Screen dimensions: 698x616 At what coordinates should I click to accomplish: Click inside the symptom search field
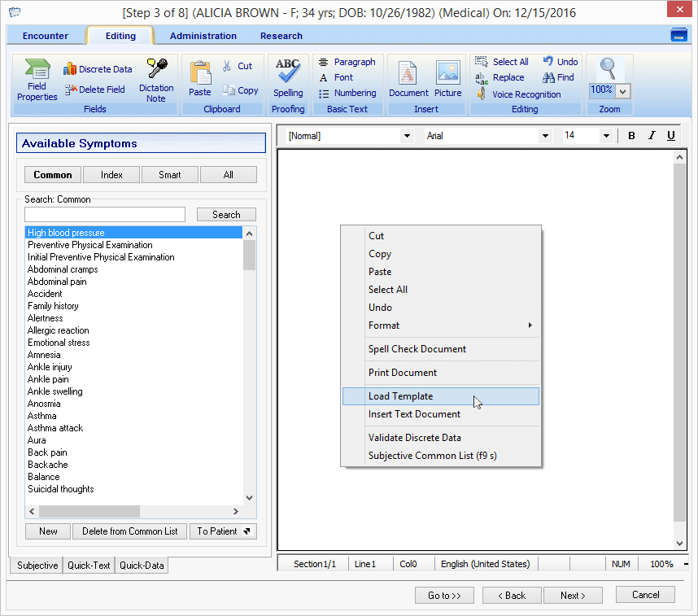point(104,214)
